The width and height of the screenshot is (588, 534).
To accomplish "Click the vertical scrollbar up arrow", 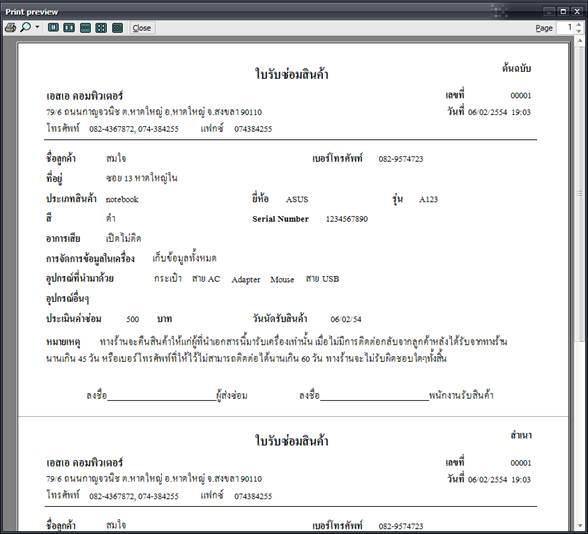I will point(580,40).
